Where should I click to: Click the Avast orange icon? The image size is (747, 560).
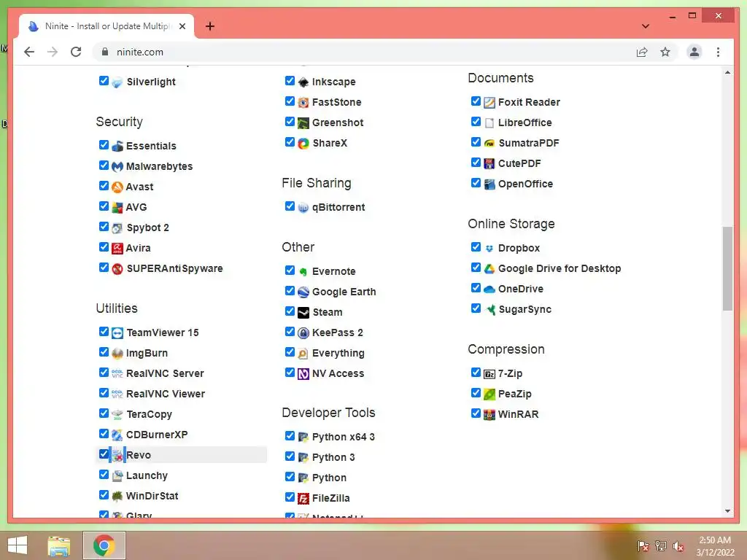click(x=117, y=187)
